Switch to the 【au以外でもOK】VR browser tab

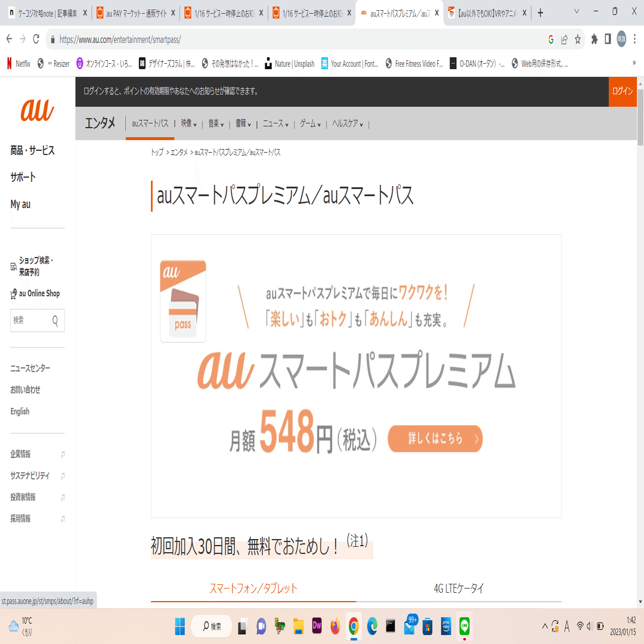point(487,14)
